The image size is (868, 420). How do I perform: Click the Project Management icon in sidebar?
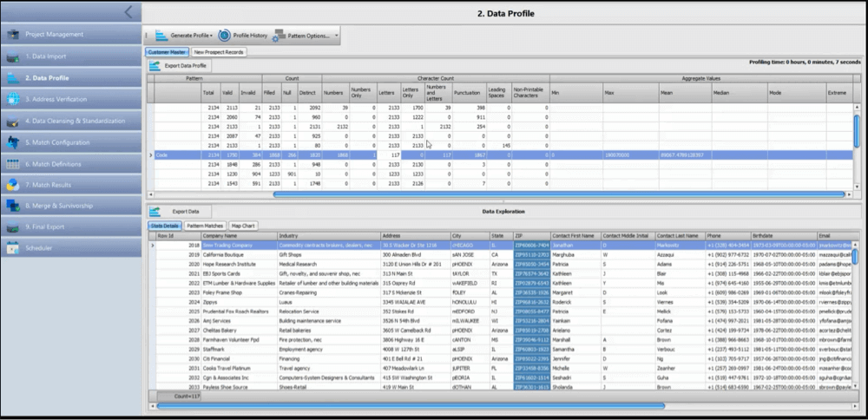(x=12, y=35)
